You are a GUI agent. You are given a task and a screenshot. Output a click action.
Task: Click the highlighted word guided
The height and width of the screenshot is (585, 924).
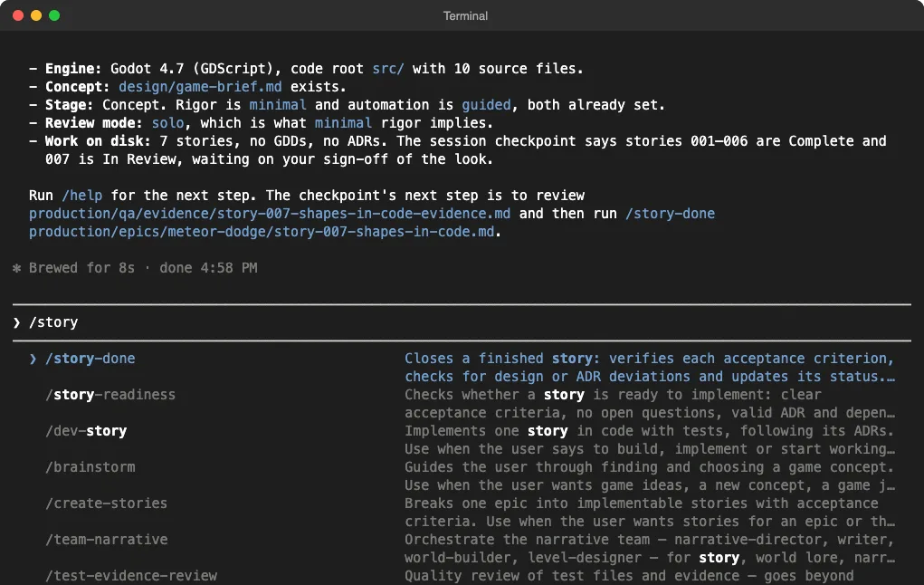[486, 105]
